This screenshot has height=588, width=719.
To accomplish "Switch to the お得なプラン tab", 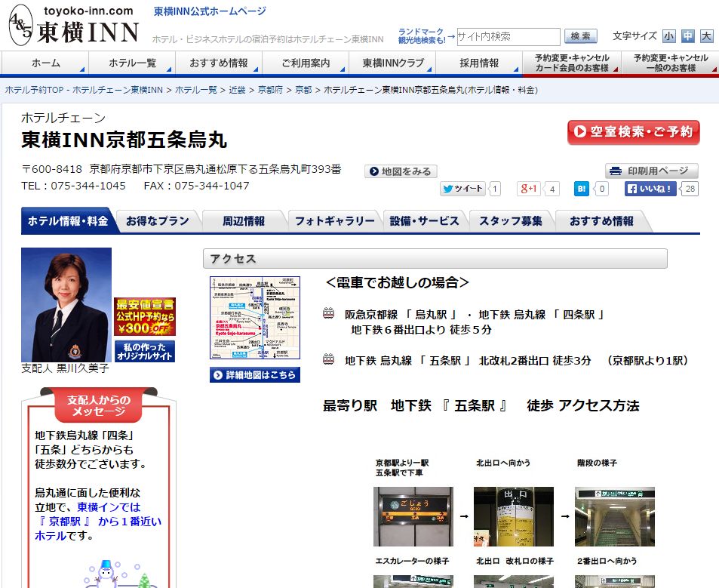I will click(x=157, y=221).
